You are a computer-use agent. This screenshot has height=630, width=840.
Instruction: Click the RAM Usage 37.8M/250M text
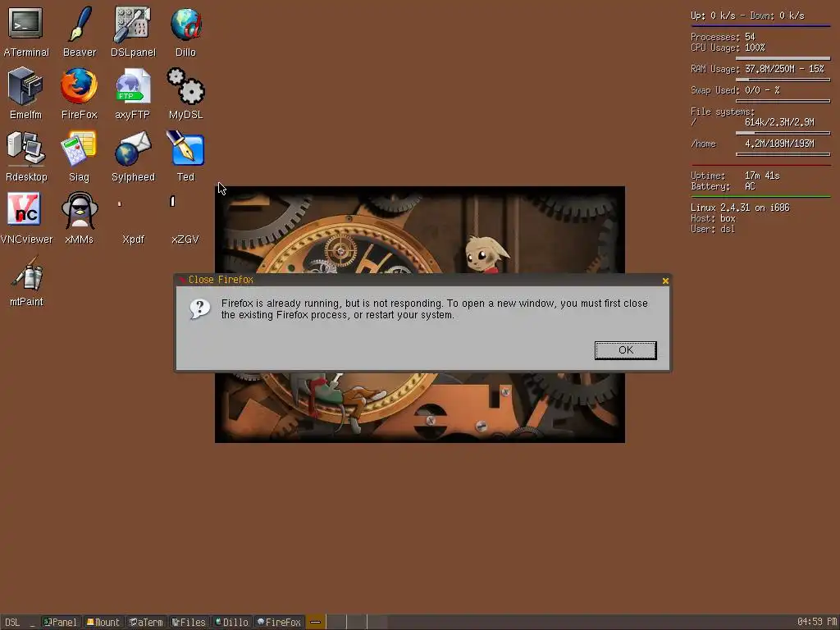(x=757, y=69)
